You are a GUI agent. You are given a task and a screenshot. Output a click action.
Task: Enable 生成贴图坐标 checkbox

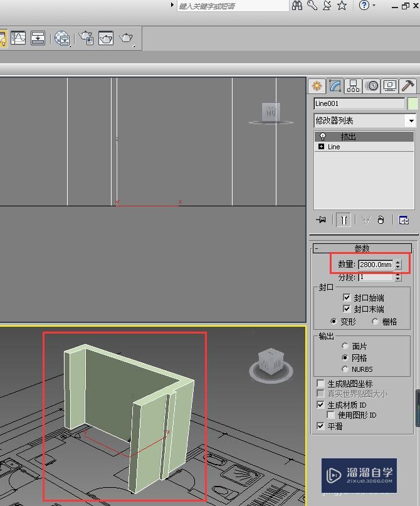tap(320, 383)
